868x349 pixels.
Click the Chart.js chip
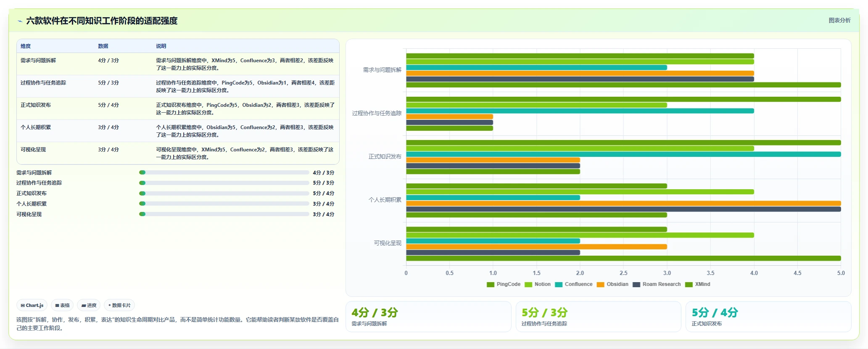click(x=32, y=305)
